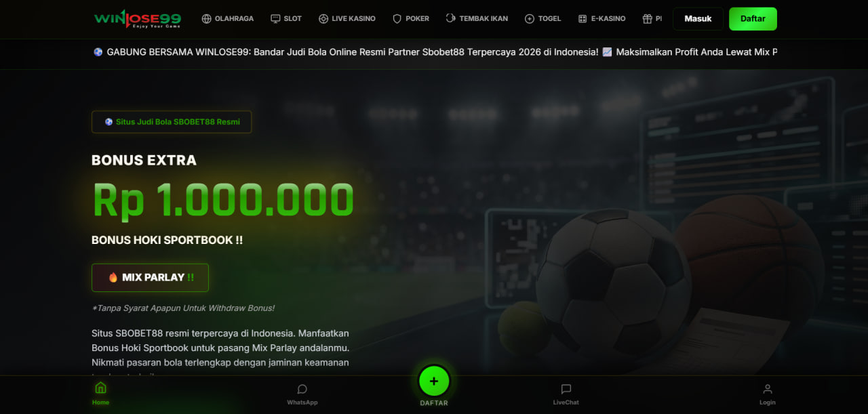Choose Tembak Ikan games
868x414 pixels.
(477, 19)
